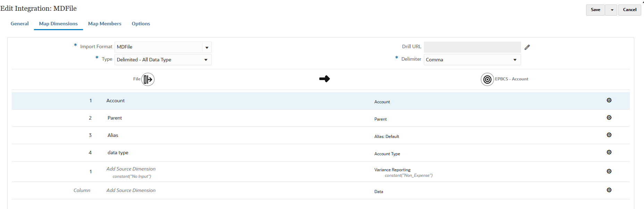This screenshot has height=209, width=644.
Task: Open settings gear for Parent row
Action: click(609, 117)
